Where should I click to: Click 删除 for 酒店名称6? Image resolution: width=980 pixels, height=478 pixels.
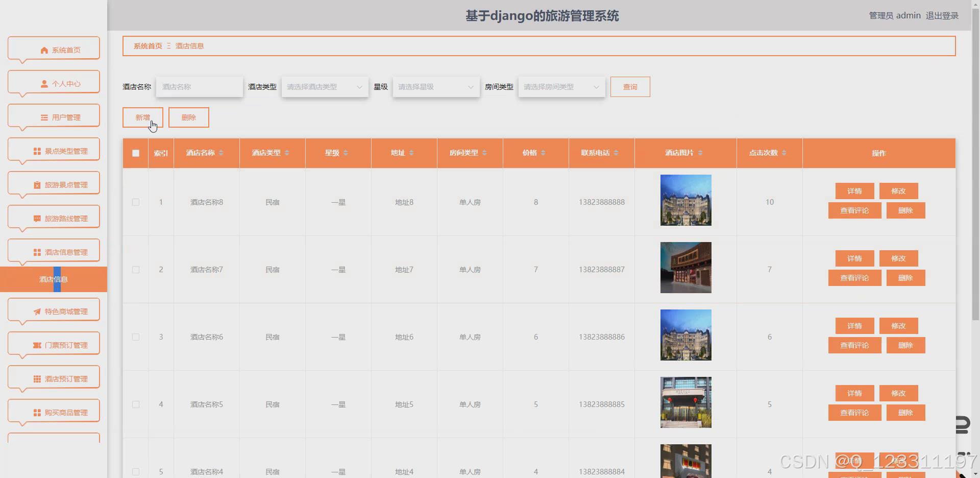coord(905,345)
